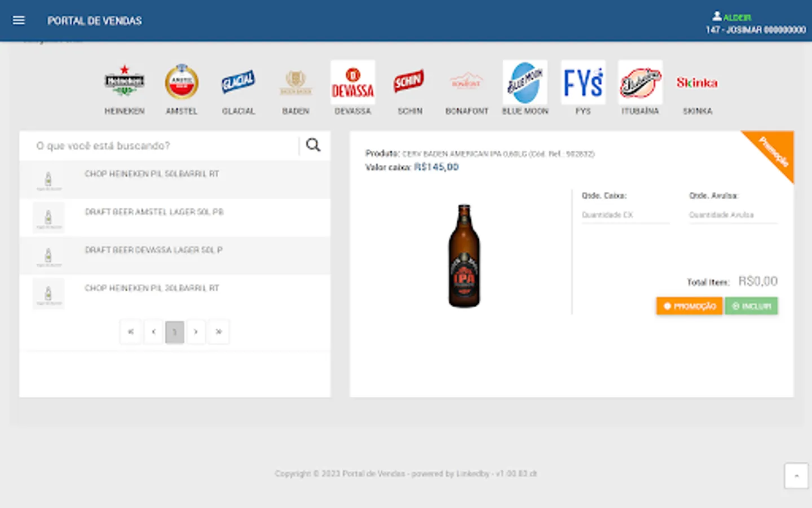Select the Blue Moon brand logo
The width and height of the screenshot is (812, 508).
click(x=525, y=82)
